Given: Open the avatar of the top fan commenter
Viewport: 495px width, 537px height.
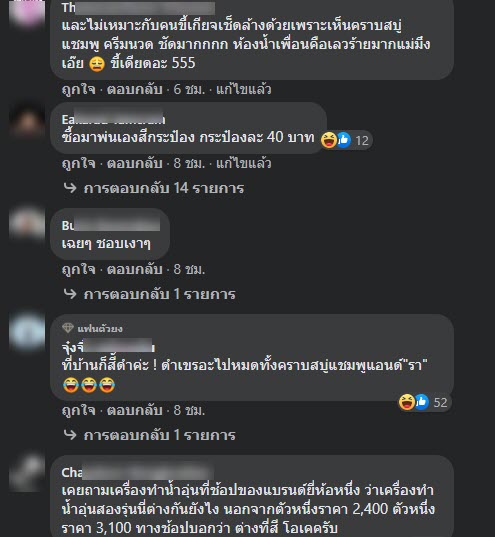Looking at the screenshot, I should 27,332.
